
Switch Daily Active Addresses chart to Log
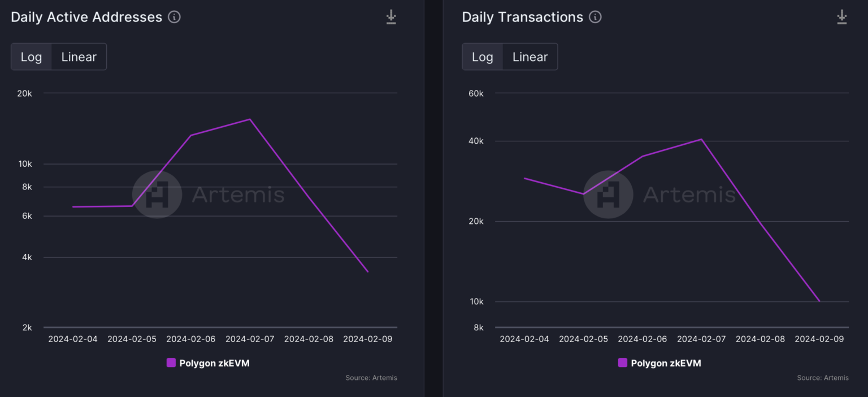click(x=32, y=57)
